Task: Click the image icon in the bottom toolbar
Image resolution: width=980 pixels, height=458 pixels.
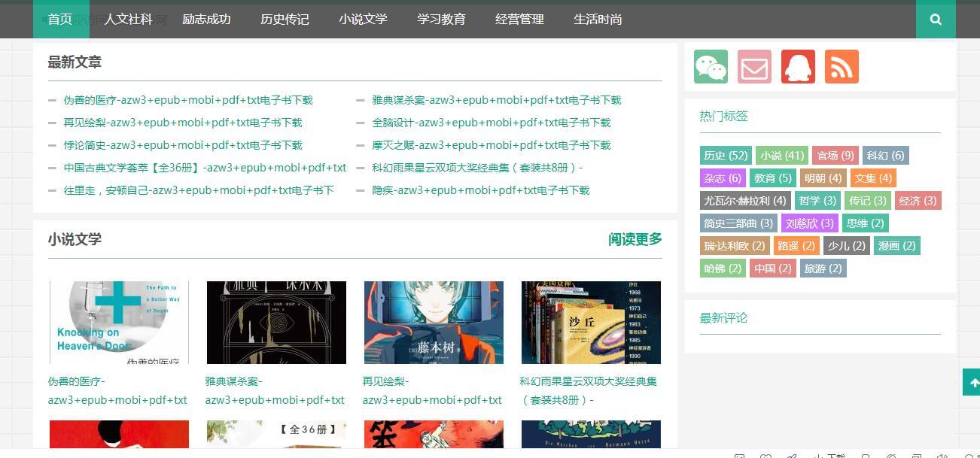Action: [741, 455]
